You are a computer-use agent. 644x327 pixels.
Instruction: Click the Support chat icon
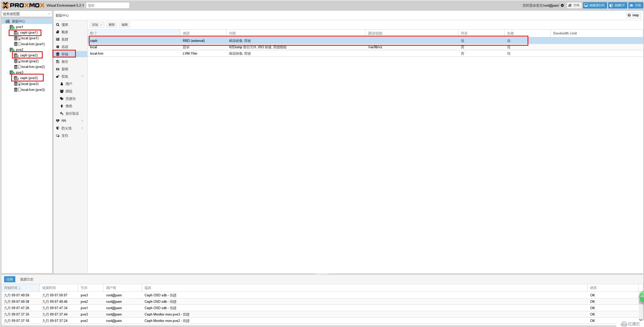58,136
